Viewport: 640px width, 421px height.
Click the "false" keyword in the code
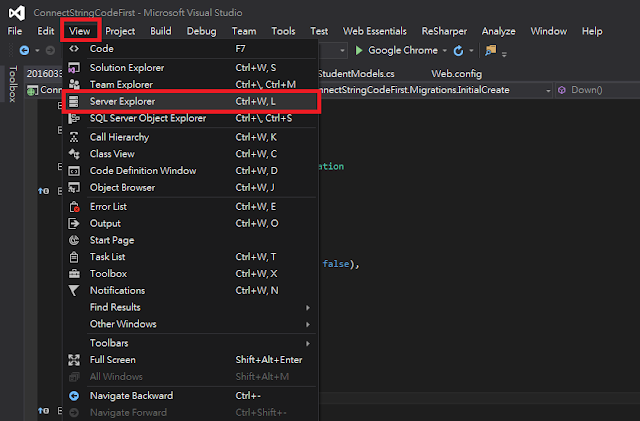point(336,264)
